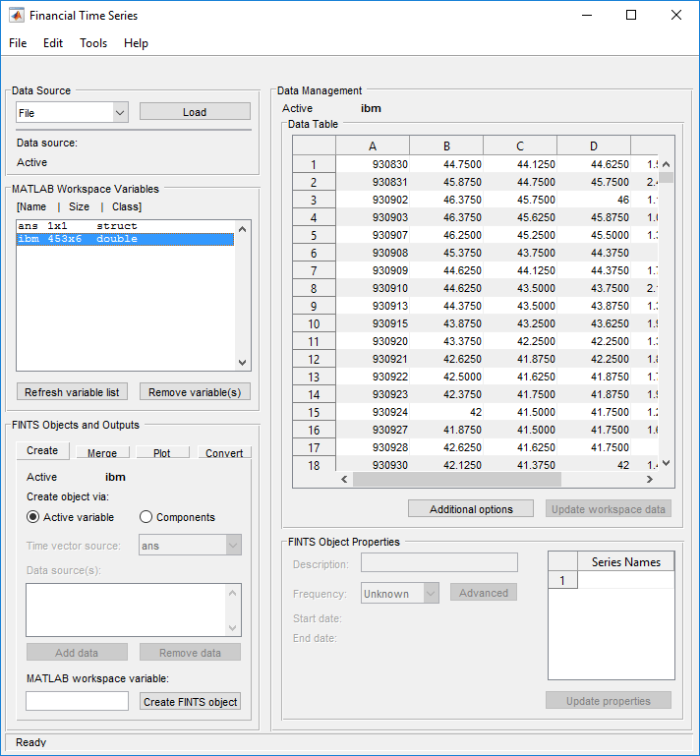
Task: Select the ibm 453x6 double variable
Action: 125,239
